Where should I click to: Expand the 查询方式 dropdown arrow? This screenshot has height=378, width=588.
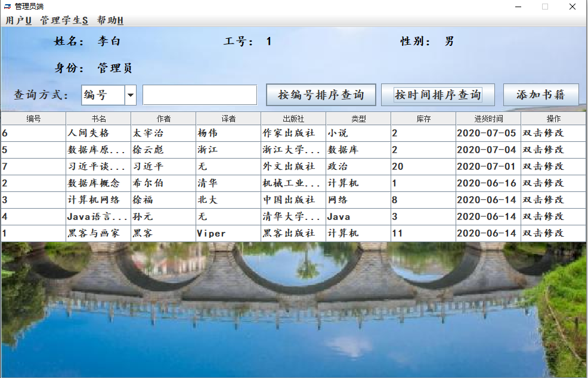(x=130, y=95)
